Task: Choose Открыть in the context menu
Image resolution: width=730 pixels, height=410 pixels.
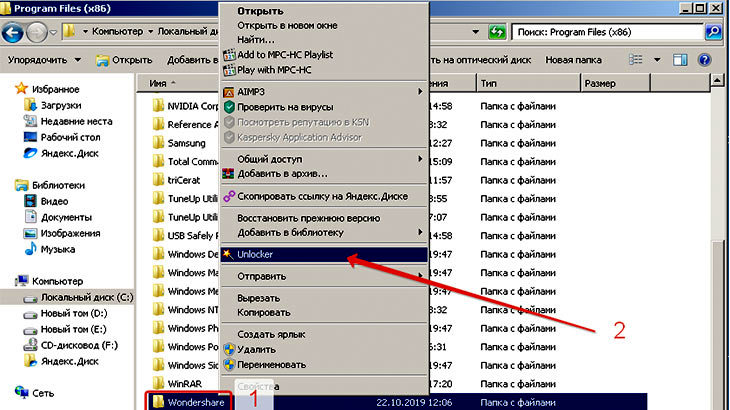Action: tap(324, 11)
